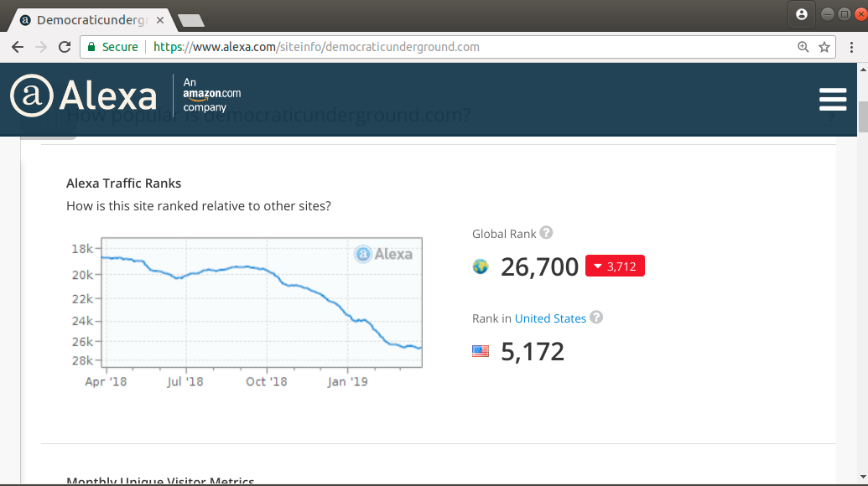Click the An amazon.com company logo
868x486 pixels.
(x=212, y=95)
